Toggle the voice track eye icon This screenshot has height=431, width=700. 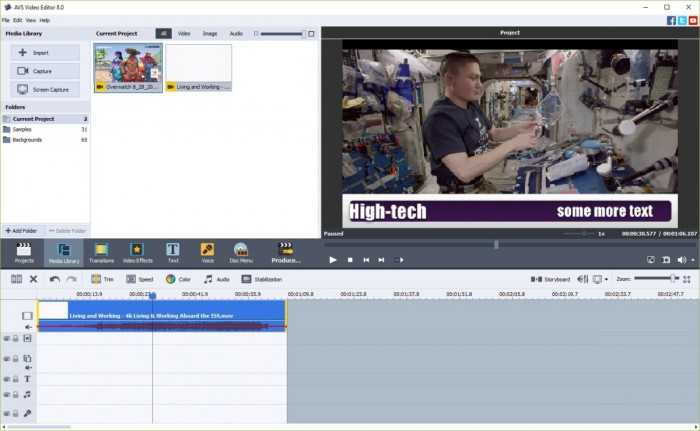6,414
